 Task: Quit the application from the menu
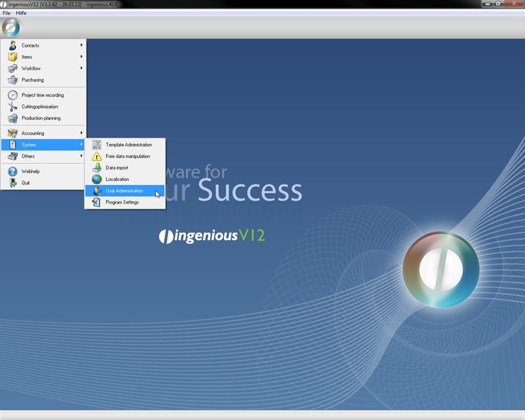coord(26,183)
